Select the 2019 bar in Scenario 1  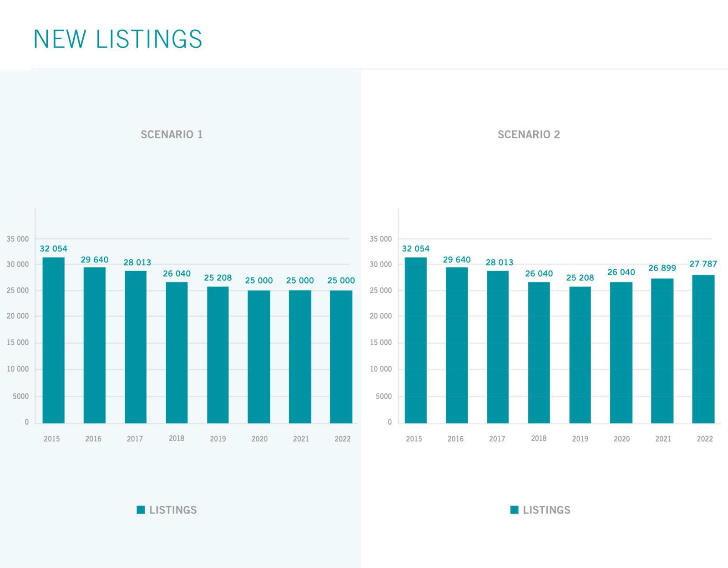[x=218, y=355]
